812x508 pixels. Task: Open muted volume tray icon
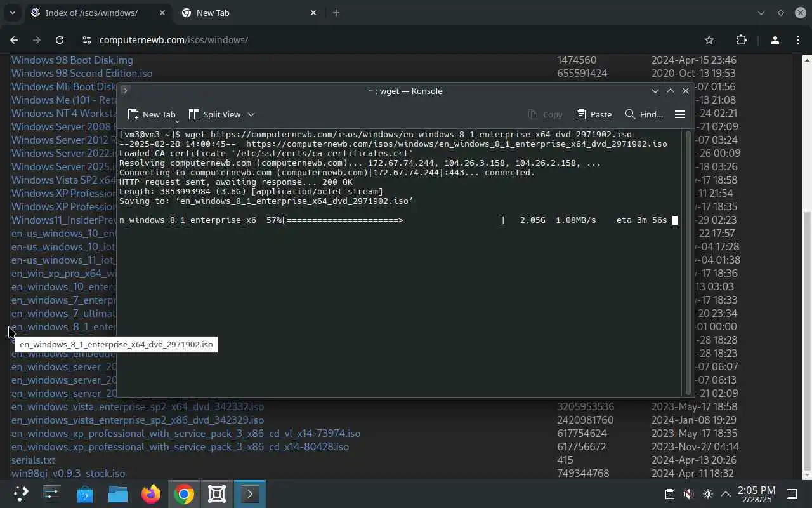point(688,494)
